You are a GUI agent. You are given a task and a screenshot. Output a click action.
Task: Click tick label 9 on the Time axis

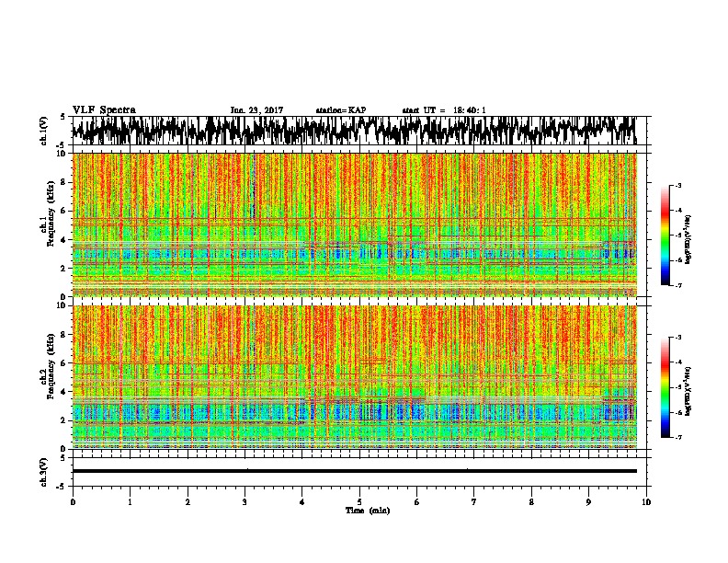(588, 502)
